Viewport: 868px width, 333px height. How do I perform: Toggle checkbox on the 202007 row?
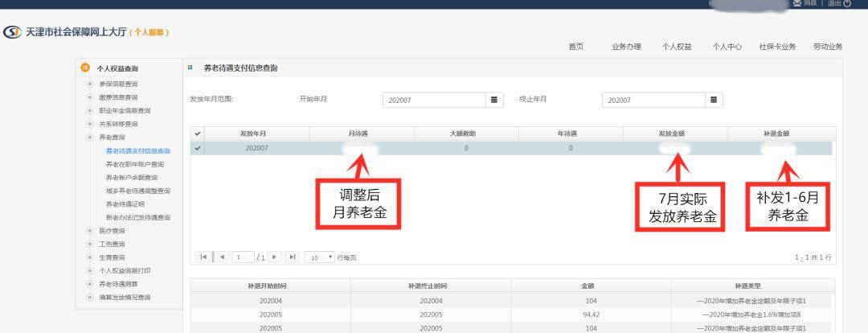198,148
